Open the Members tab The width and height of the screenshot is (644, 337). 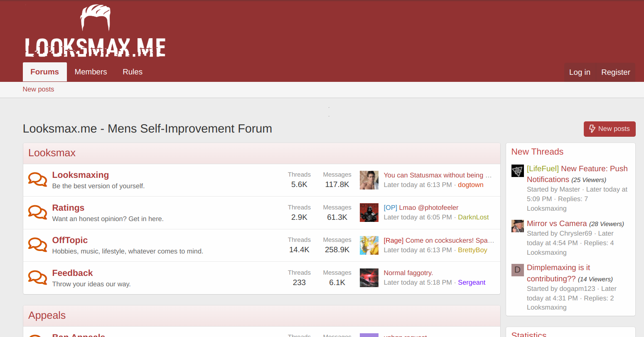click(91, 72)
